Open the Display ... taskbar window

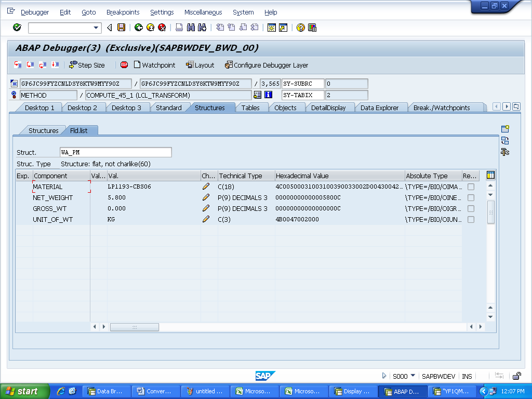click(x=352, y=391)
